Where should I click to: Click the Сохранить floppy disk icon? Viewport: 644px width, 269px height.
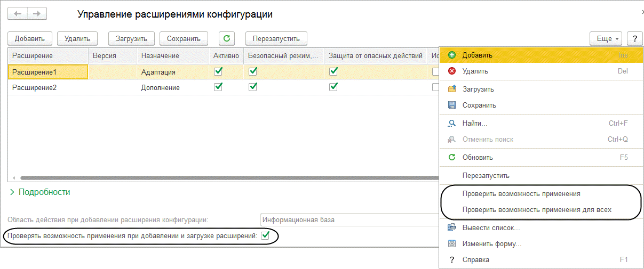coord(452,105)
